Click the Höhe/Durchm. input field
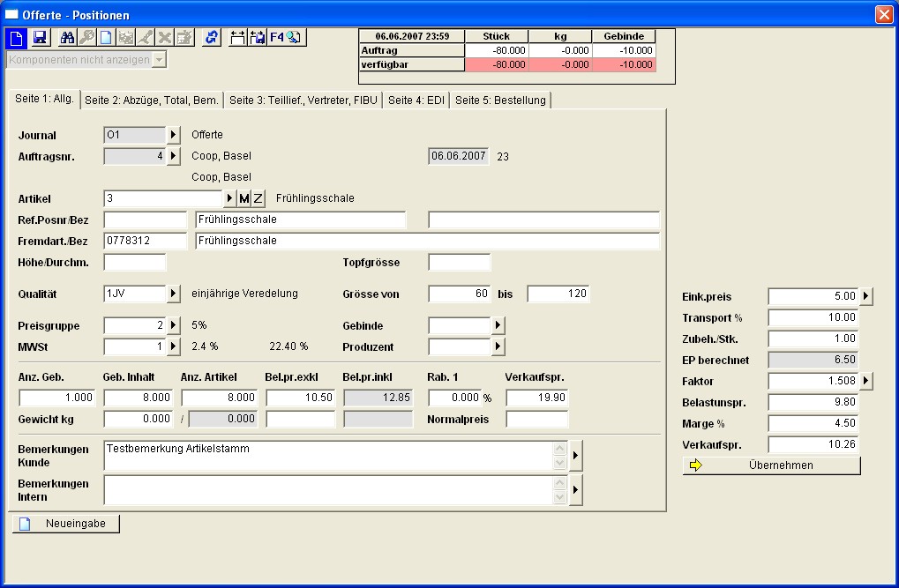The width and height of the screenshot is (899, 588). [x=135, y=263]
